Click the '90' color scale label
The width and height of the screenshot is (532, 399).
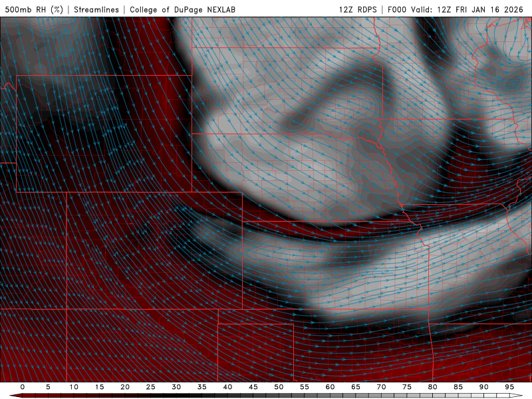[483, 387]
